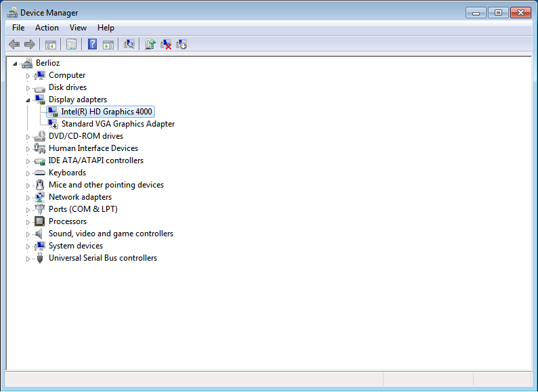
Task: Click the DVD/CD-ROM drives icon
Action: coord(40,136)
